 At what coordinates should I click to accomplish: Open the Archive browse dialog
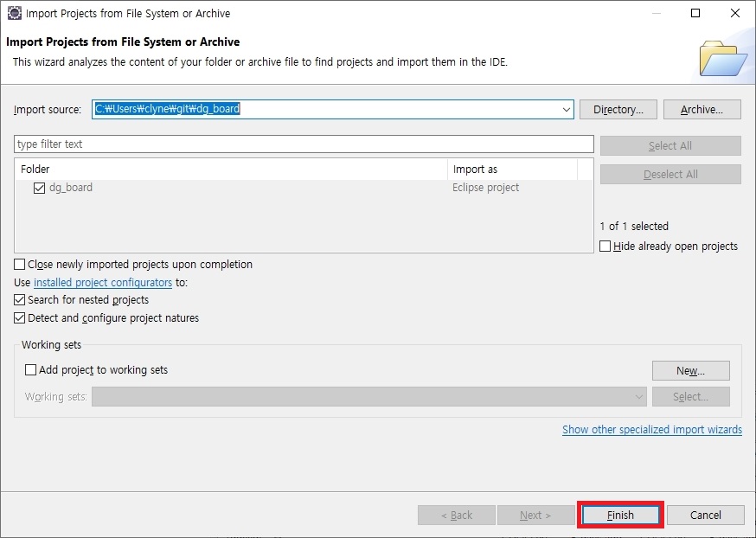702,110
